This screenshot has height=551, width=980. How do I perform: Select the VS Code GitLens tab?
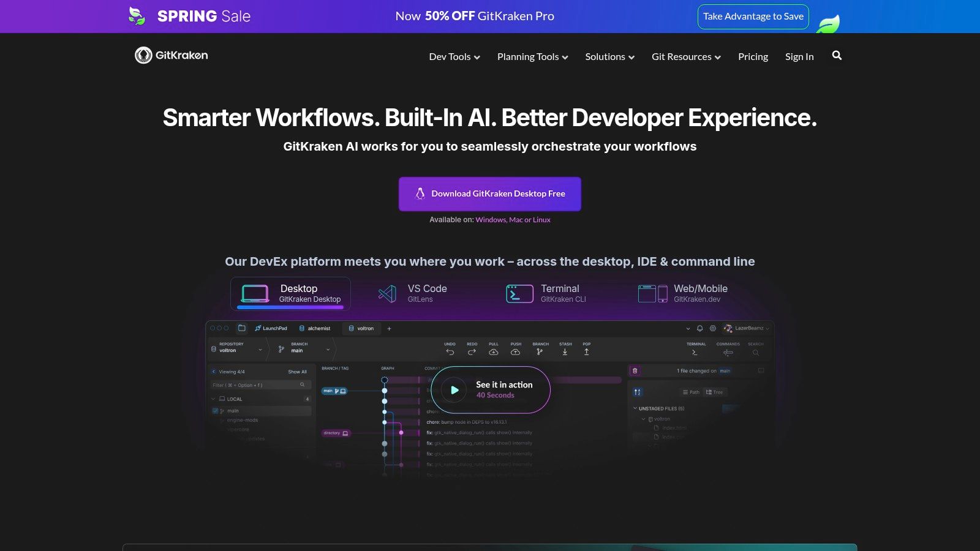[413, 294]
